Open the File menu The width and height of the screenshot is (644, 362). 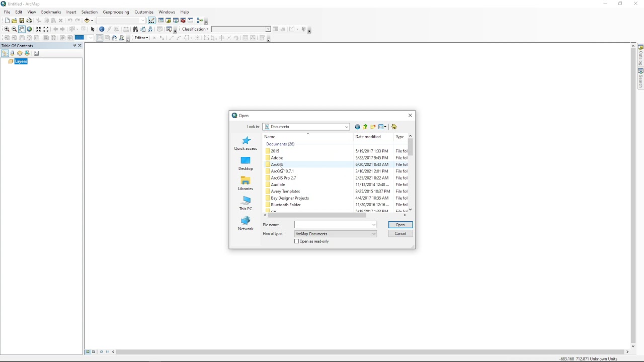(7, 12)
